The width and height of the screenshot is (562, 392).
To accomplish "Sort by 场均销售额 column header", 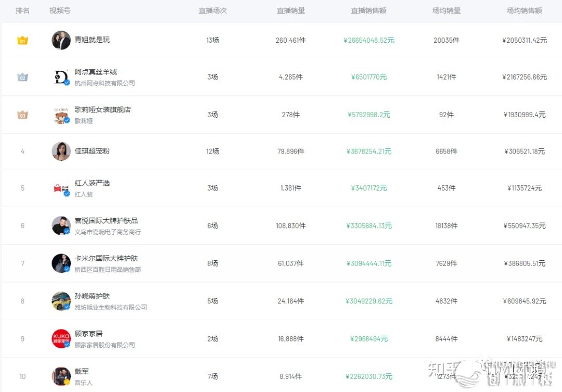I will click(525, 11).
